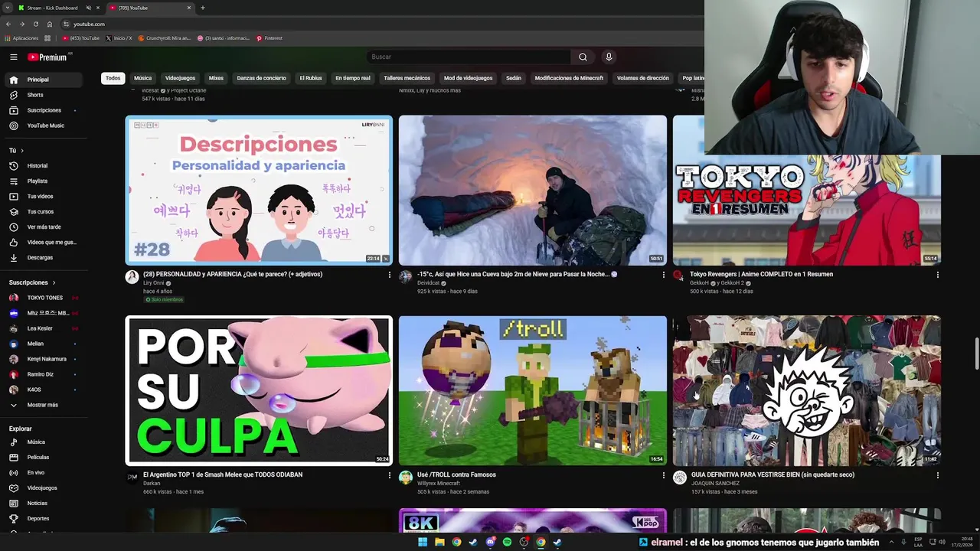The height and width of the screenshot is (551, 980).
Task: Open Noticias in the Explorar section
Action: coord(44,503)
